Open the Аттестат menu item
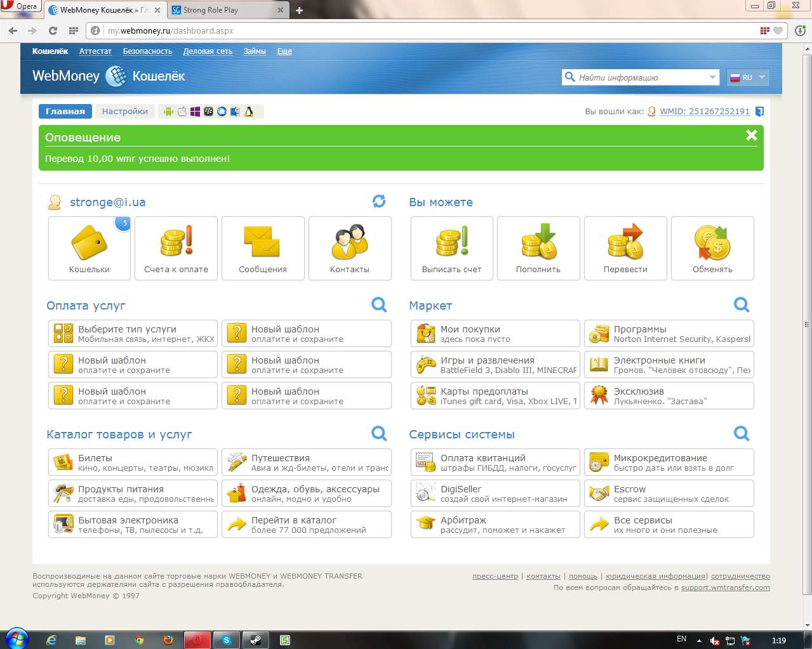812x649 pixels. pyautogui.click(x=95, y=51)
